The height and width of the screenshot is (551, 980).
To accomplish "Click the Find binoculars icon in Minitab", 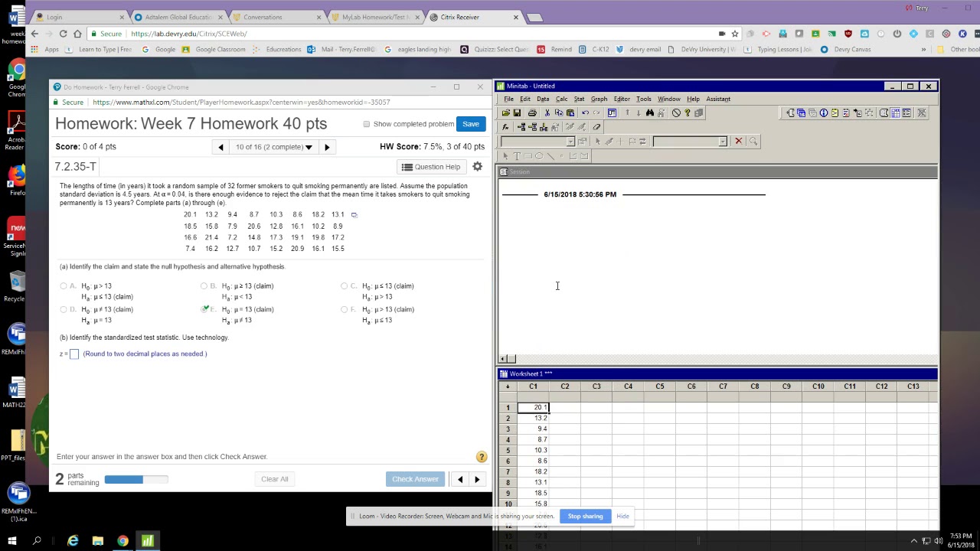I will coord(650,112).
